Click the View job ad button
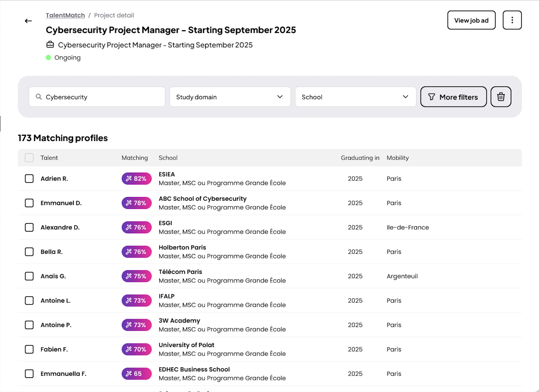The image size is (539, 392). pyautogui.click(x=471, y=20)
